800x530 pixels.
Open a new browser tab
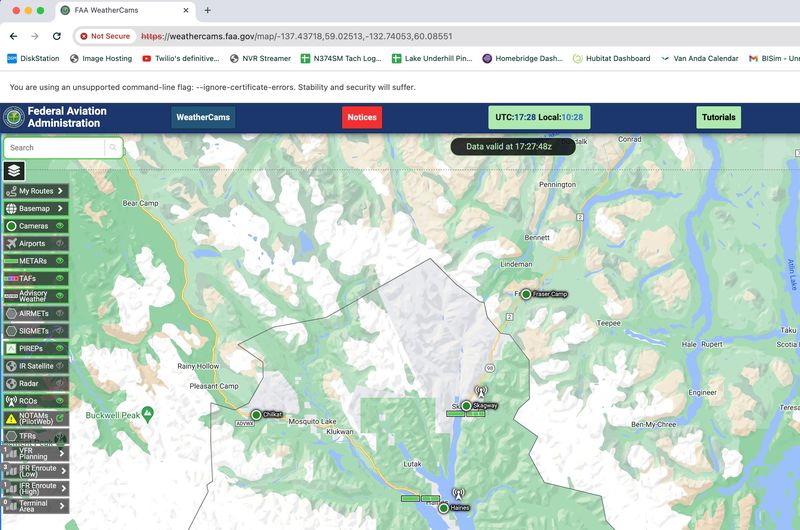207,10
